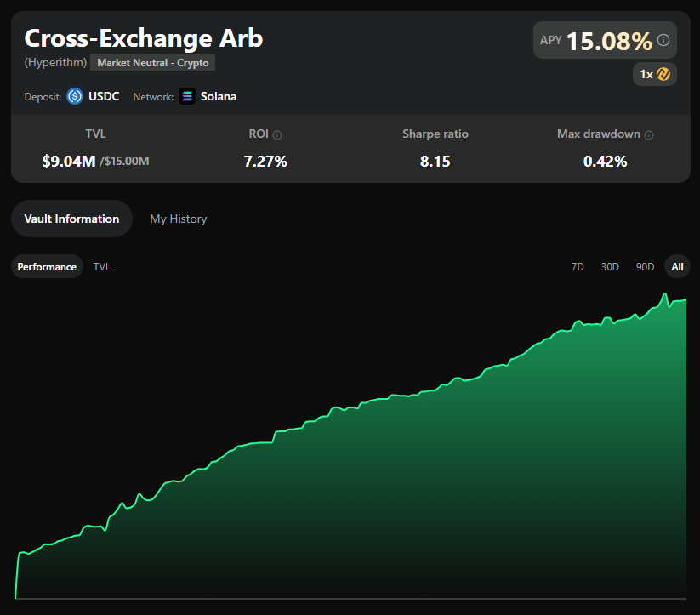700x615 pixels.
Task: Select the Performance chart view
Action: coord(47,266)
